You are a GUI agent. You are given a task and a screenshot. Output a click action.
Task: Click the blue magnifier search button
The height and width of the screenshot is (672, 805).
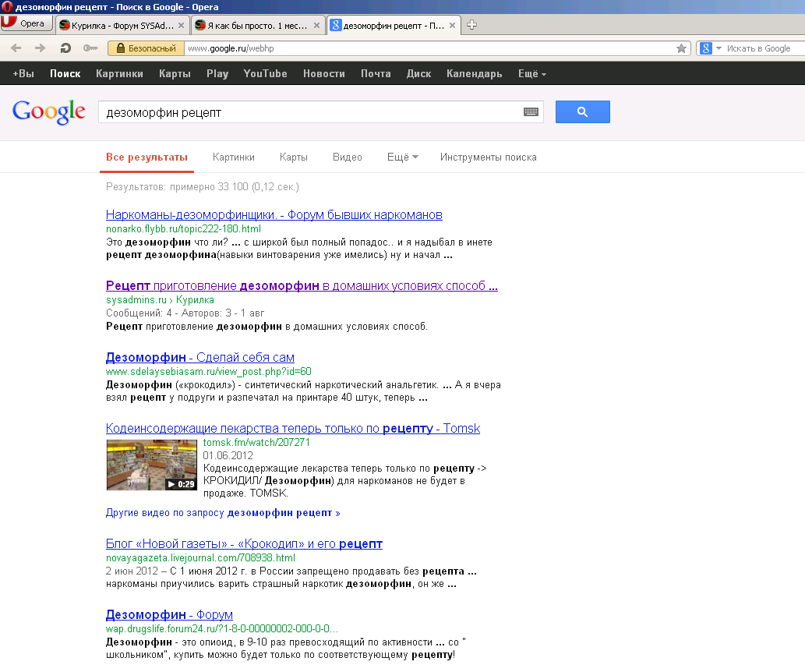click(x=583, y=111)
